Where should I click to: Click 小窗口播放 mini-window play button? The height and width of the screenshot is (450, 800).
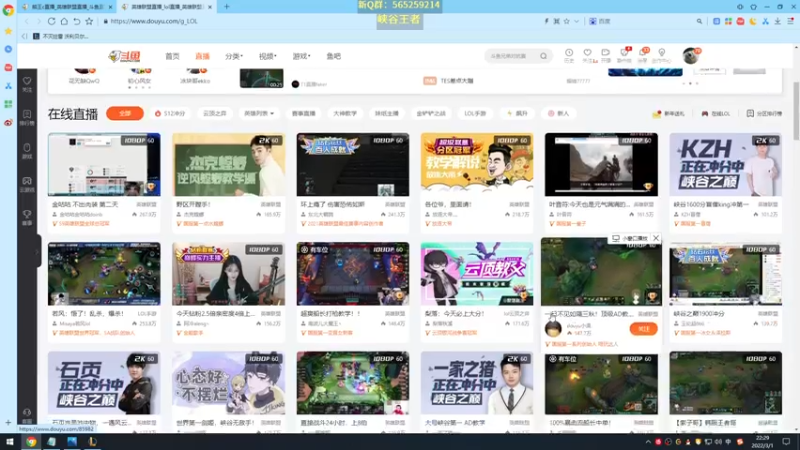631,238
